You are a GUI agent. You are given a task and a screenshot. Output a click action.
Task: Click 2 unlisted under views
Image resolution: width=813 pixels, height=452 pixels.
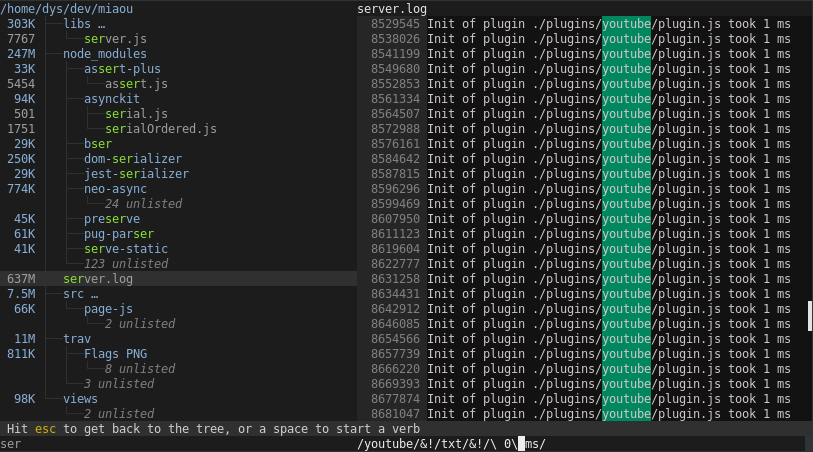(x=119, y=415)
